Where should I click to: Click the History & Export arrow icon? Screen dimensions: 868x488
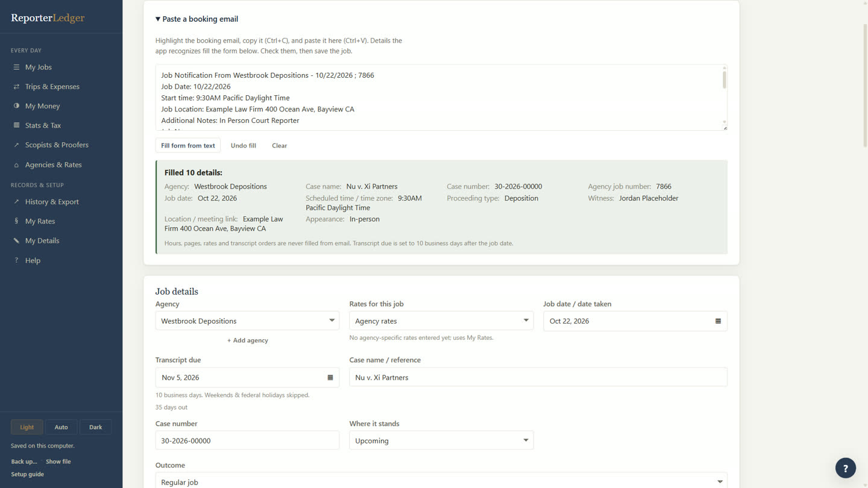(16, 202)
